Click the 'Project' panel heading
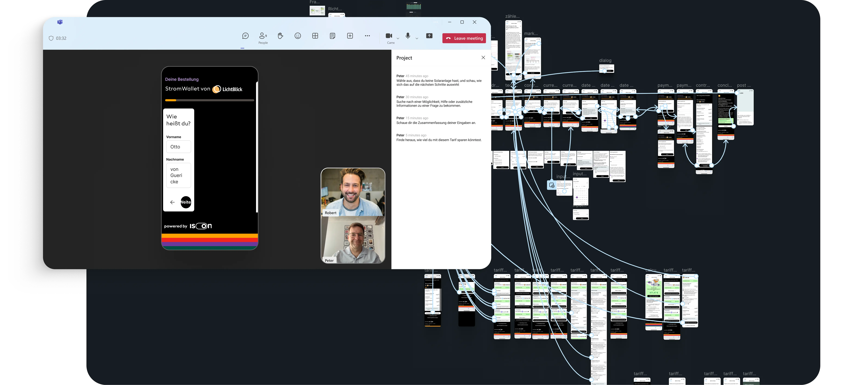This screenshot has height=385, width=868. [404, 58]
